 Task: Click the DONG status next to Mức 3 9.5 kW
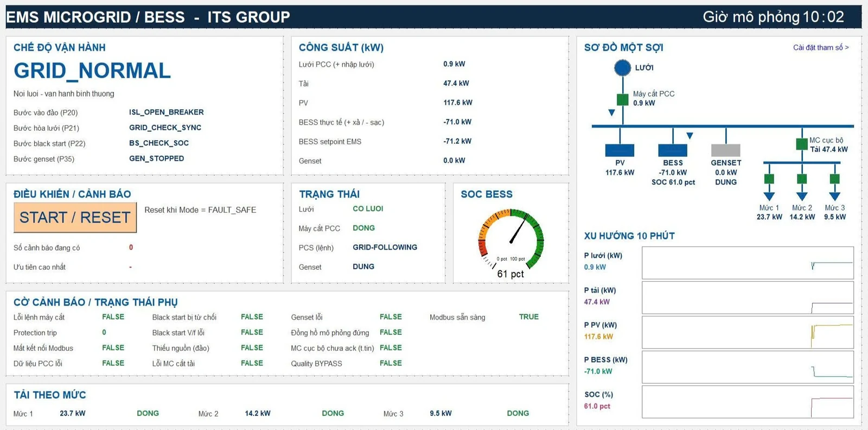[518, 413]
